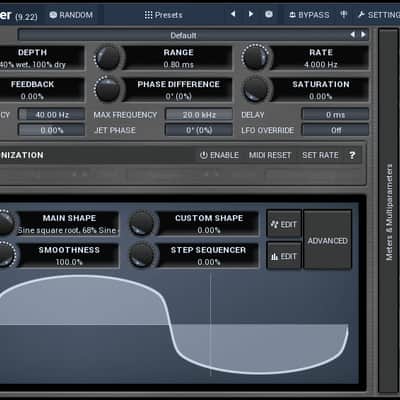400x400 pixels.
Task: Click the PHASE DIFFERENCE knob
Action: [107, 89]
